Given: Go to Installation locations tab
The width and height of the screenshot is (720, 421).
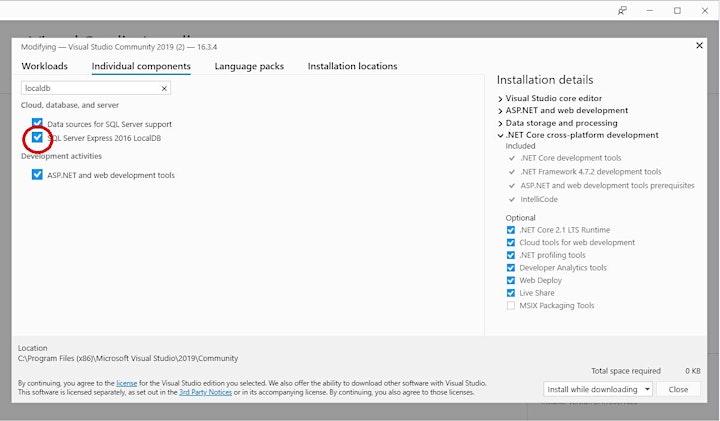Looking at the screenshot, I should (x=352, y=66).
